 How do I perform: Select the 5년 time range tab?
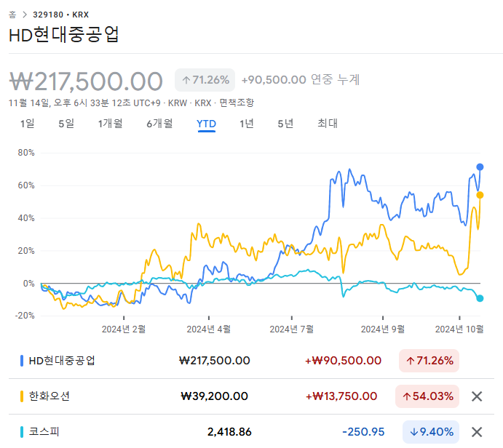[x=285, y=124]
